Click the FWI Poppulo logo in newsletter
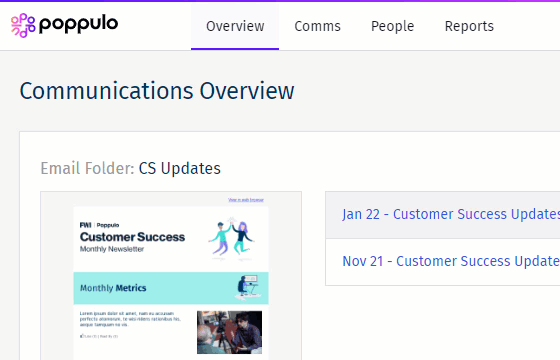This screenshot has height=360, width=560. pos(99,225)
